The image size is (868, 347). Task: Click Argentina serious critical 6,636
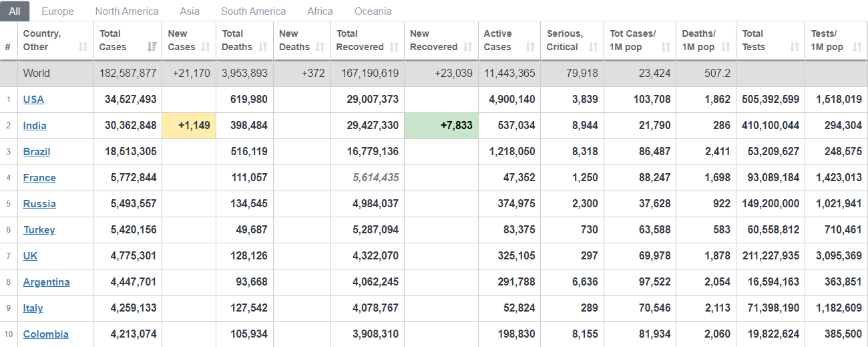tap(586, 282)
